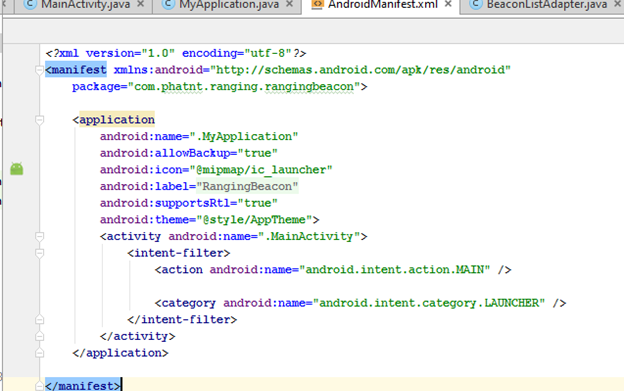Click the @mipmap/ic_launcher icon value
The width and height of the screenshot is (624, 391).
pos(261,170)
